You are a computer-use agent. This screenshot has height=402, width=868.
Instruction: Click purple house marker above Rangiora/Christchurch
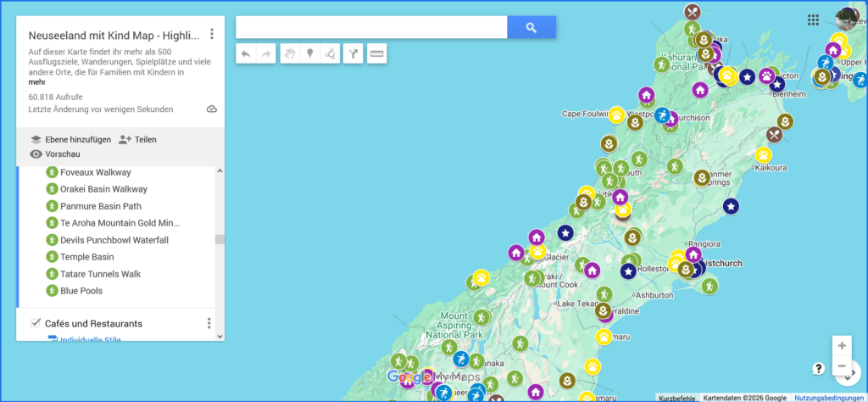pos(693,254)
